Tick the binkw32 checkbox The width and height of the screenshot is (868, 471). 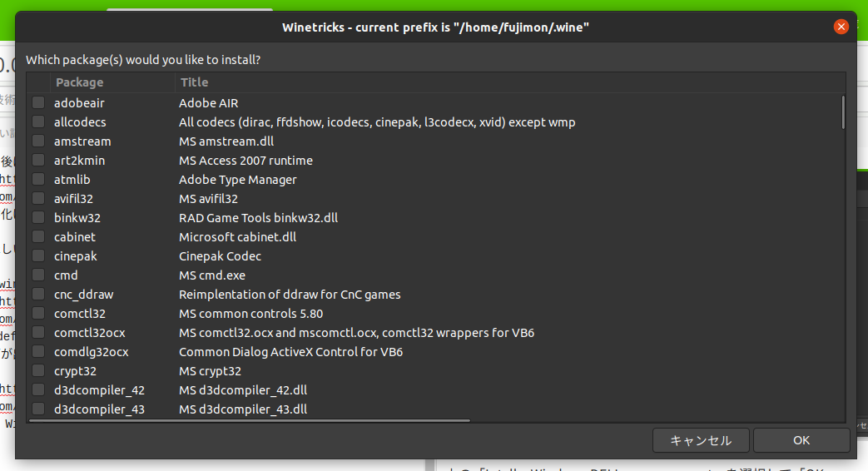38,217
